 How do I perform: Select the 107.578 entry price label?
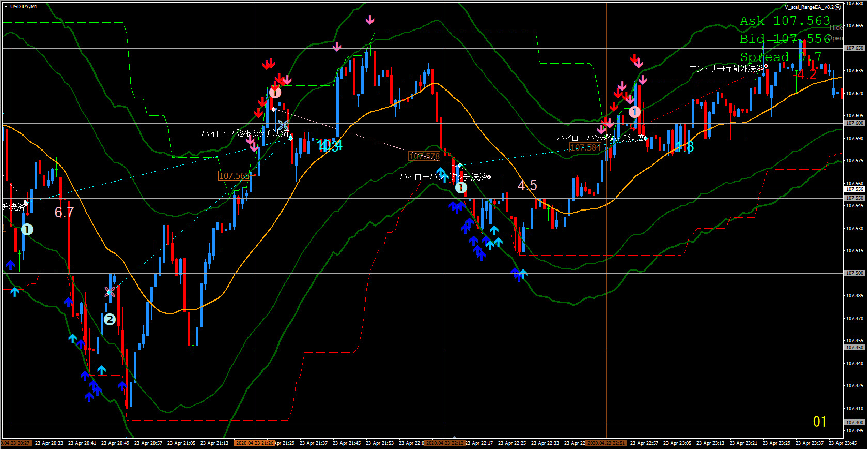(425, 156)
